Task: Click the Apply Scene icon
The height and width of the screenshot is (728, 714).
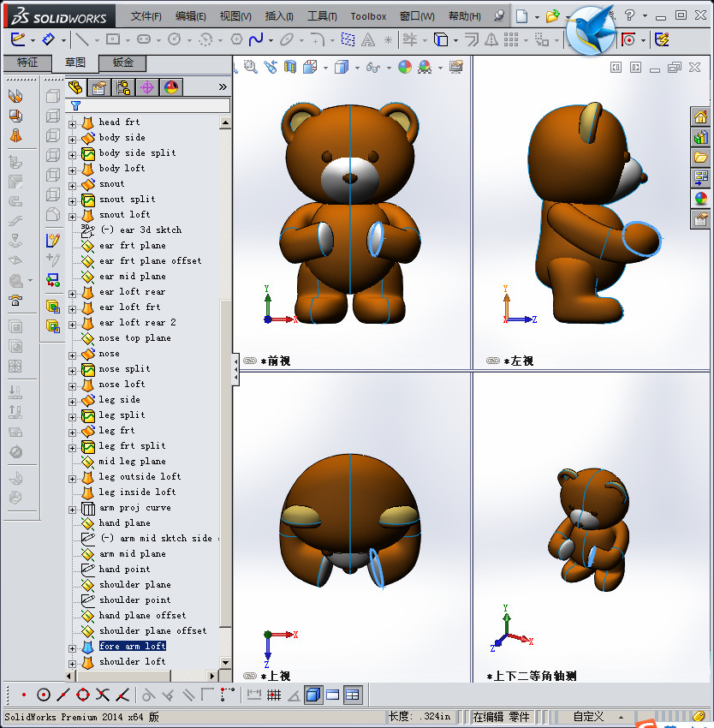Action: [x=425, y=68]
